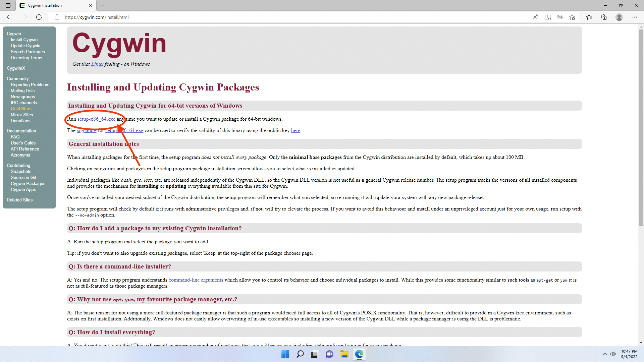Viewport: 644px width, 362px height.
Task: Add this page to favorites
Action: point(572,17)
